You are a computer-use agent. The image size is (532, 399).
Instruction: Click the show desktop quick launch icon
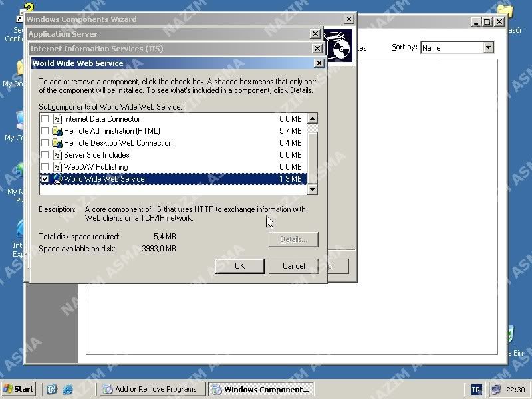pyautogui.click(x=52, y=389)
